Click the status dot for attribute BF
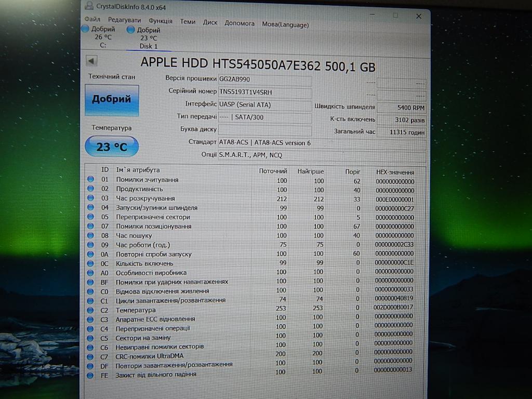This screenshot has width=532, height=399. click(x=90, y=282)
